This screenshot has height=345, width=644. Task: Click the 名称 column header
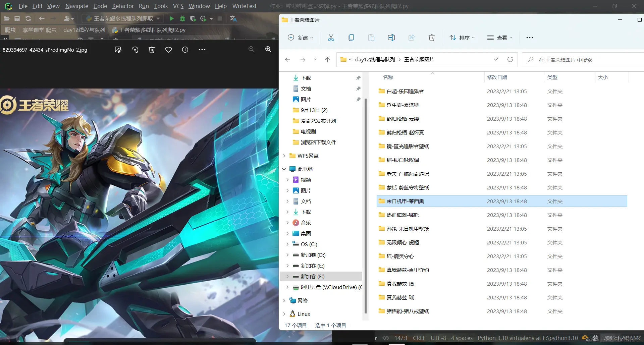coord(388,77)
